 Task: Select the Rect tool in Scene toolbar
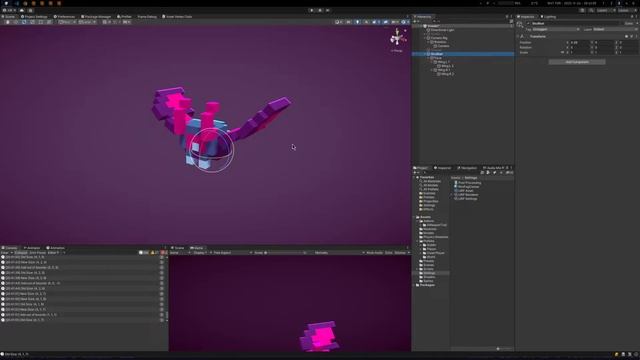pos(40,22)
